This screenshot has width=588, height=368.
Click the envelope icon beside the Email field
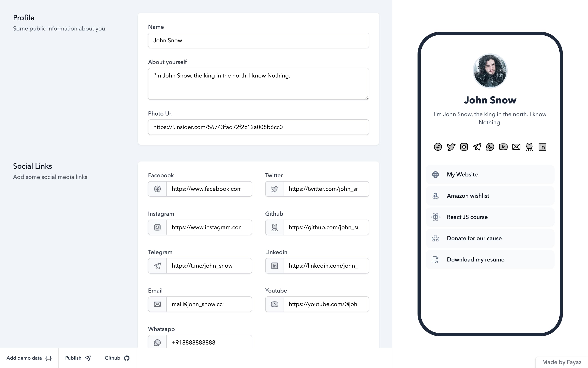157,304
